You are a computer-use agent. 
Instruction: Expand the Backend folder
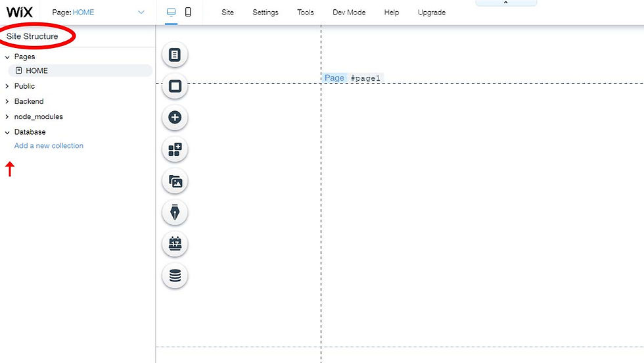click(7, 101)
